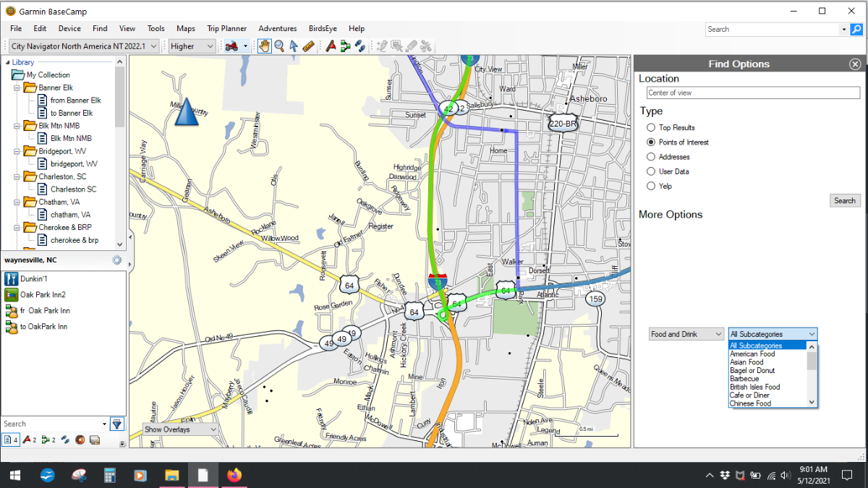Select the arrow Select tool
868x488 pixels.
[x=294, y=46]
